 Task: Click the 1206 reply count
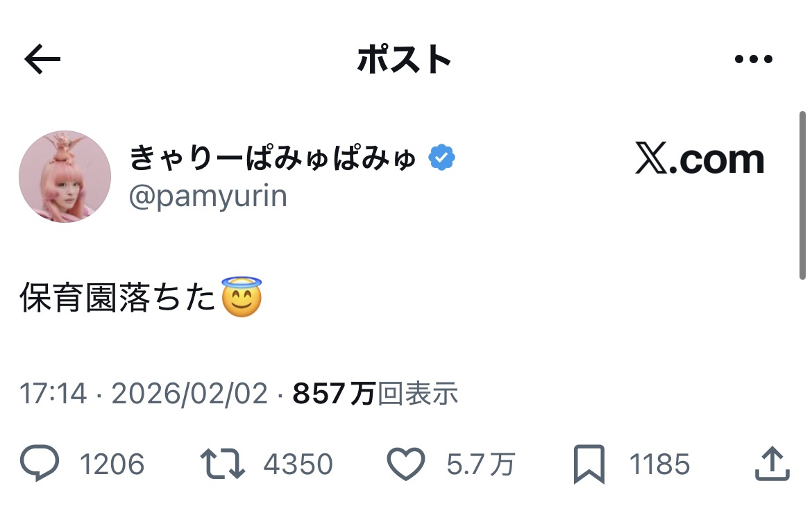(x=112, y=464)
